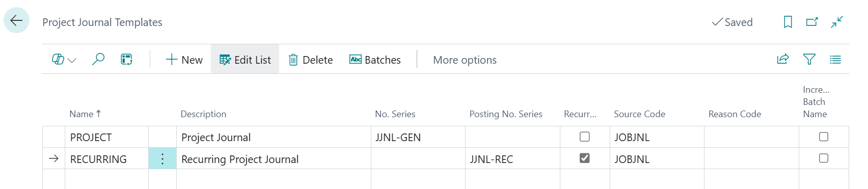Enable Recurring checkbox for PROJECT row
Viewport: 868px width, 189px height.
pos(585,137)
